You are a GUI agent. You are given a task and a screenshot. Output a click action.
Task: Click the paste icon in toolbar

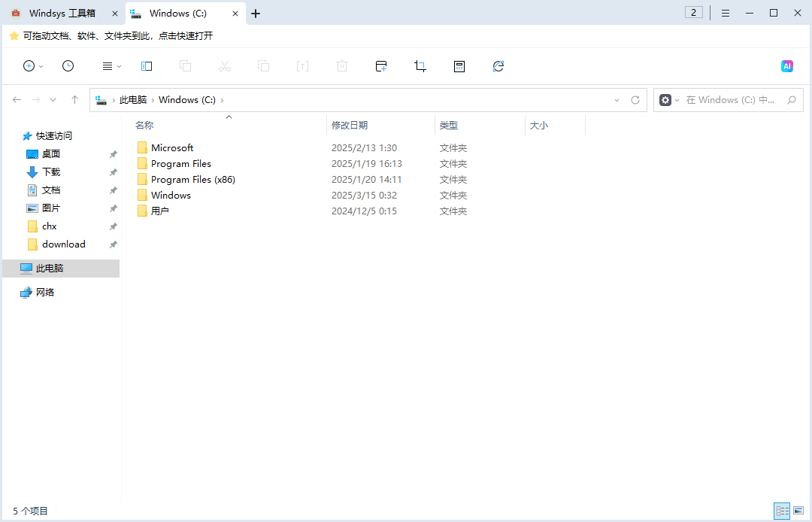click(x=264, y=66)
